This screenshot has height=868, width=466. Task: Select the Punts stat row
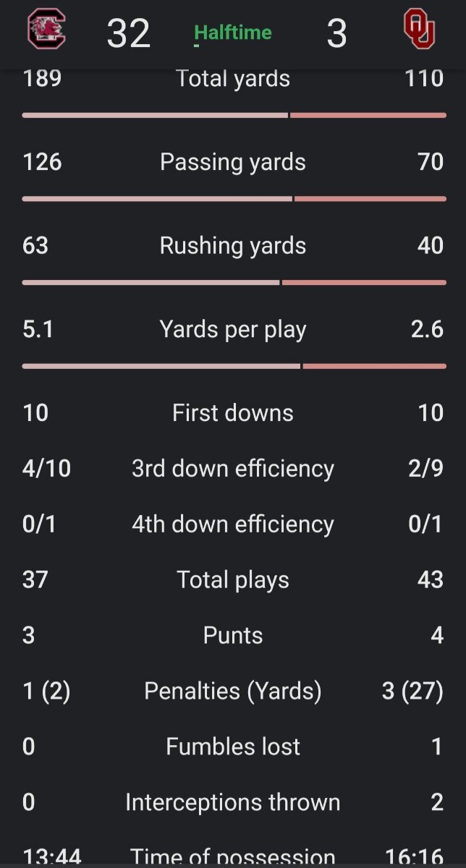tap(233, 636)
